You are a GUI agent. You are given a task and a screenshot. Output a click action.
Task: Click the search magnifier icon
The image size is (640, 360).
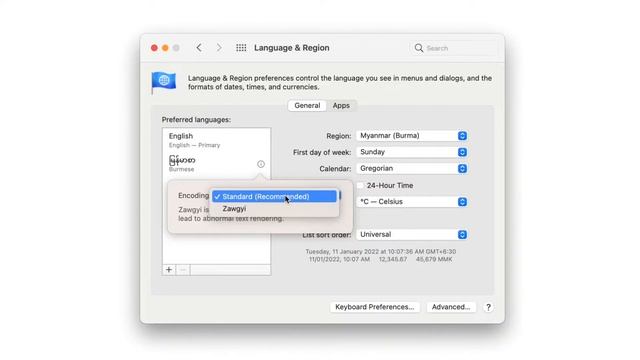tap(418, 48)
